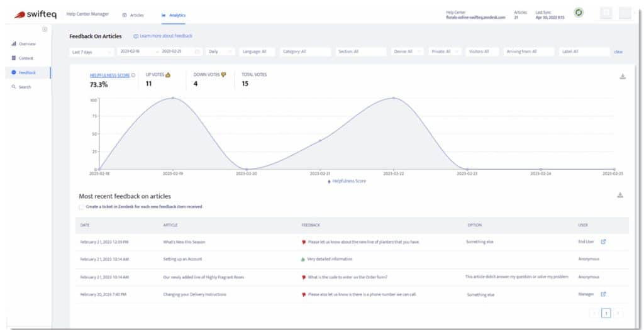Click the Changing your Delivery Instructions article
This screenshot has width=644, height=330.
195,295
